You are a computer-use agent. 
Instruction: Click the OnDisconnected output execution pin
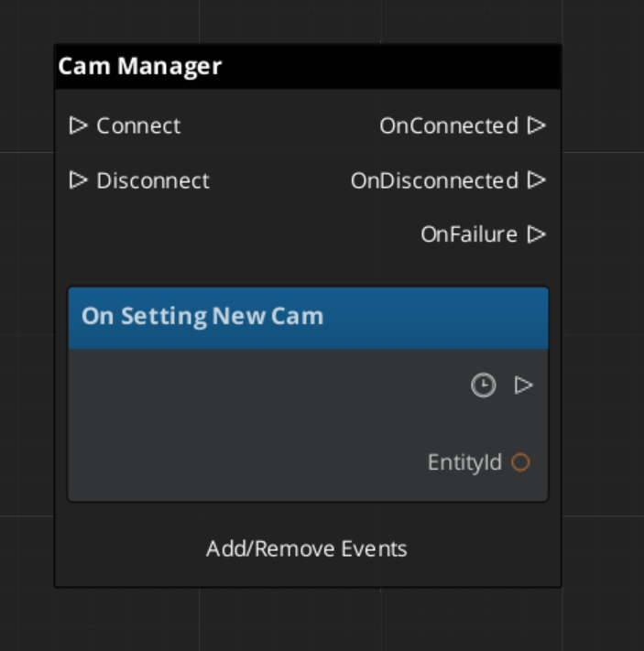point(537,180)
